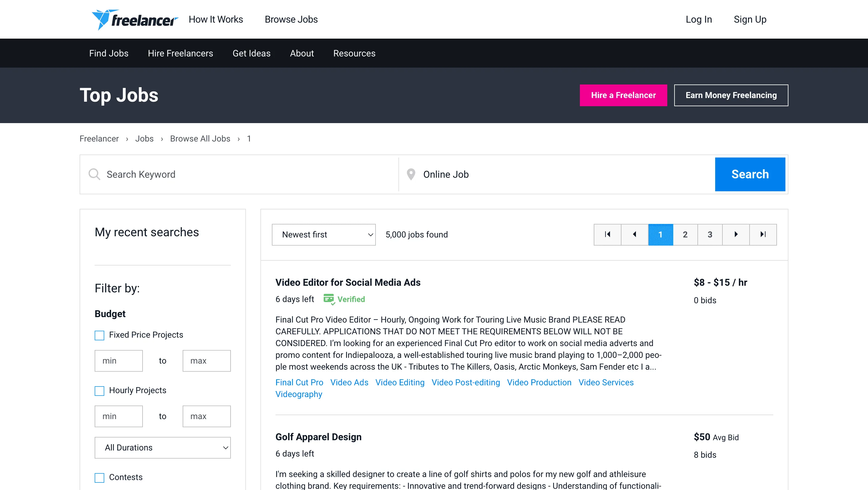The width and height of the screenshot is (868, 490).
Task: Jump to the first page with pagination icon
Action: (x=607, y=234)
